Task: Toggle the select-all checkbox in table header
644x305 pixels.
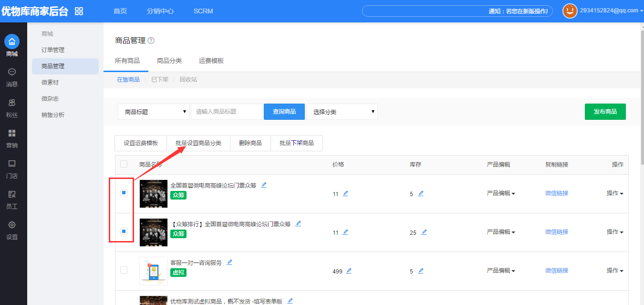Action: (124, 164)
